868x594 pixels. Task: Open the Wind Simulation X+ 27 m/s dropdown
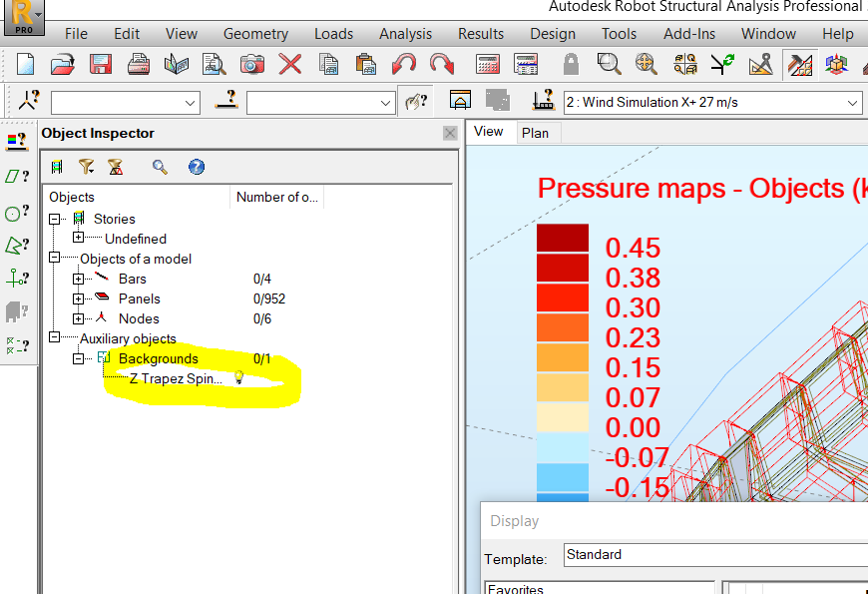pos(850,102)
